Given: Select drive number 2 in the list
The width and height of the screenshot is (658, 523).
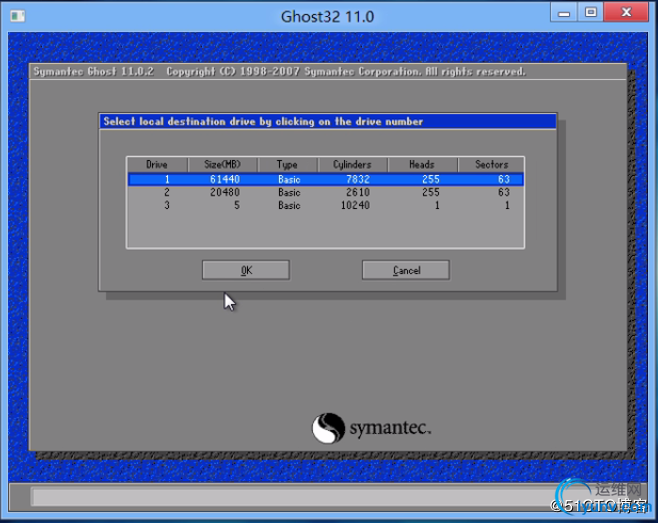Looking at the screenshot, I should [x=326, y=192].
